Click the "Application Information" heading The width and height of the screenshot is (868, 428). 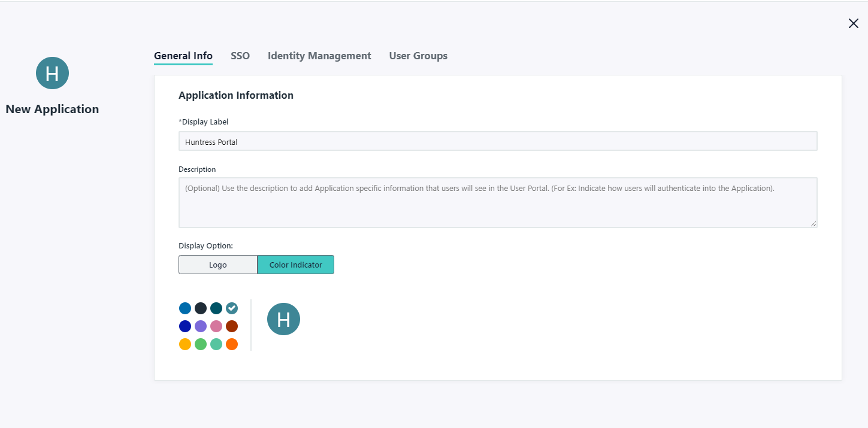[x=236, y=95]
